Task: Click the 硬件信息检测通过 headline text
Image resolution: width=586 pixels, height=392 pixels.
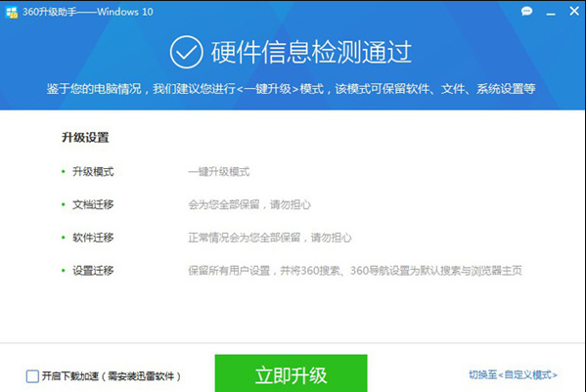Action: [311, 52]
